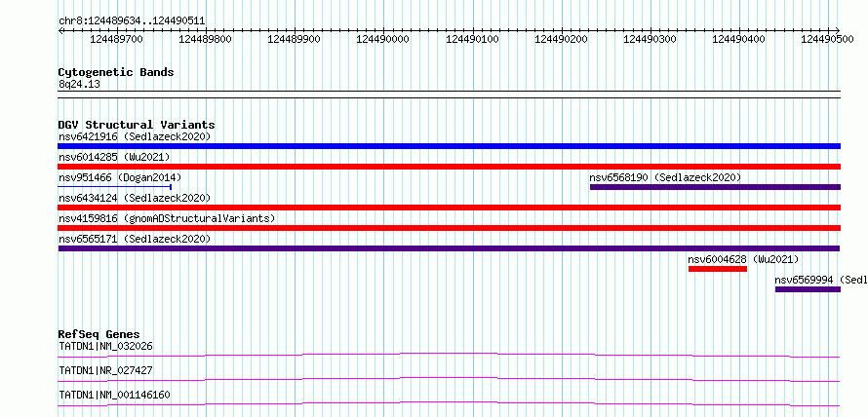Open variant label nsv6004628 (Wu2021)

743,259
